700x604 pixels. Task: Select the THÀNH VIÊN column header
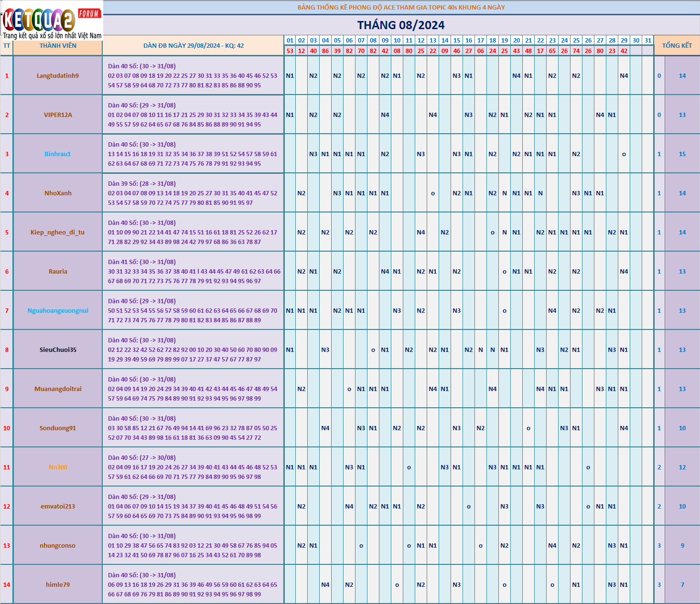point(58,46)
